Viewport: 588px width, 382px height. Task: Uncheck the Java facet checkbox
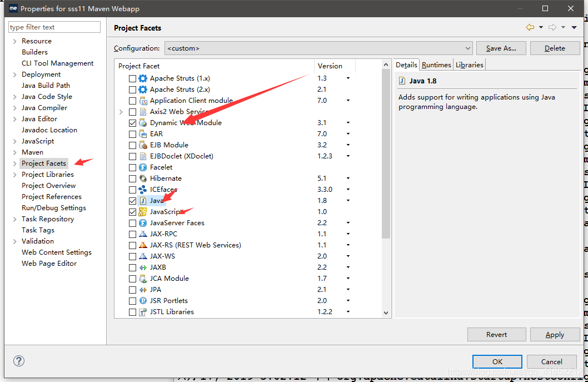(x=132, y=201)
